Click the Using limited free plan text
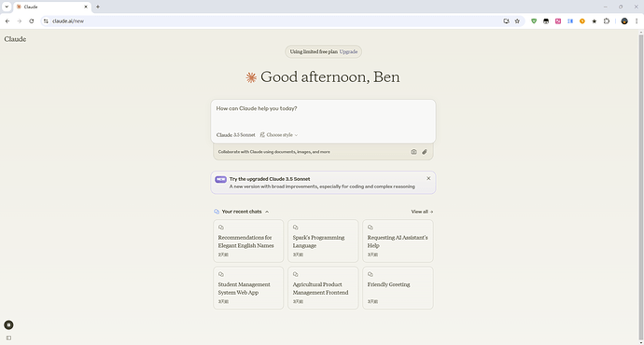The image size is (644, 345). click(314, 51)
